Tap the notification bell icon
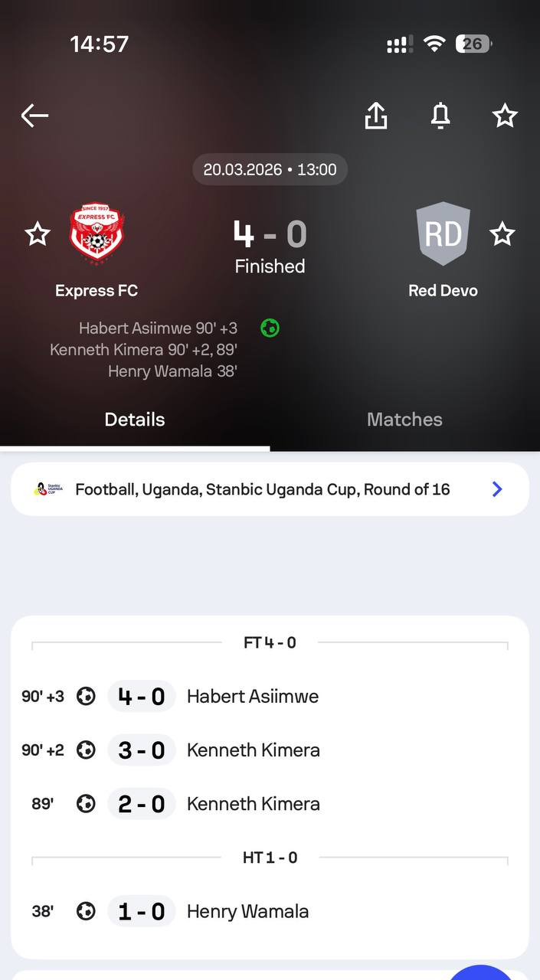This screenshot has height=980, width=540. (440, 116)
